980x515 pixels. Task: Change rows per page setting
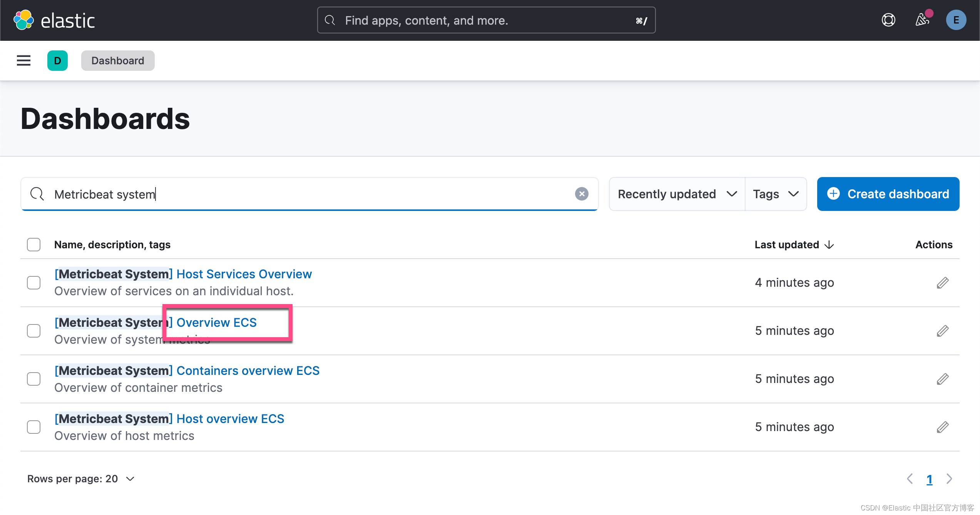[81, 479]
